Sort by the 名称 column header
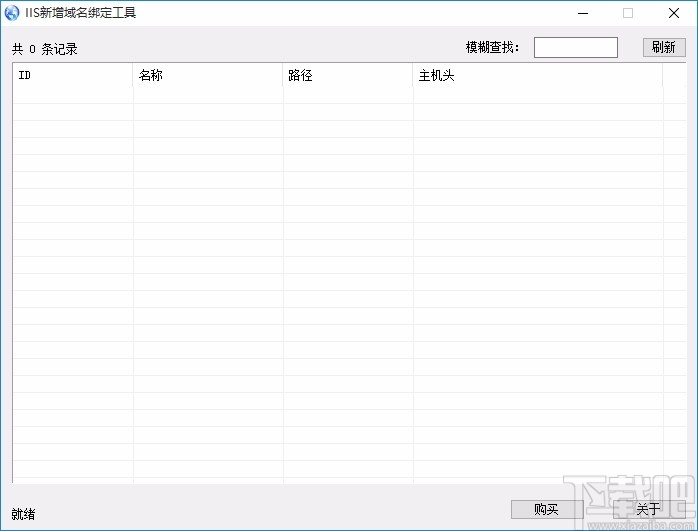 pyautogui.click(x=207, y=75)
